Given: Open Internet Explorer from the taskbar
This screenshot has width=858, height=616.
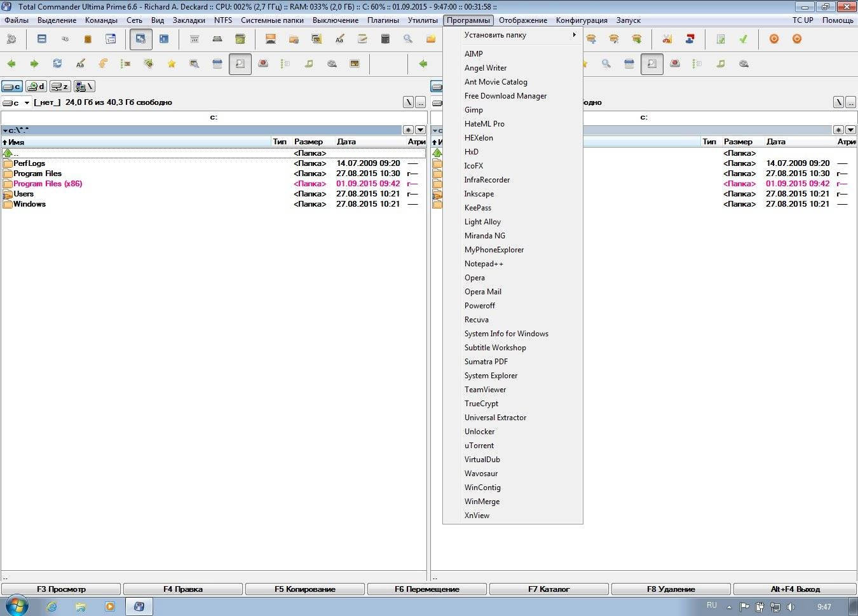Looking at the screenshot, I should 52,606.
